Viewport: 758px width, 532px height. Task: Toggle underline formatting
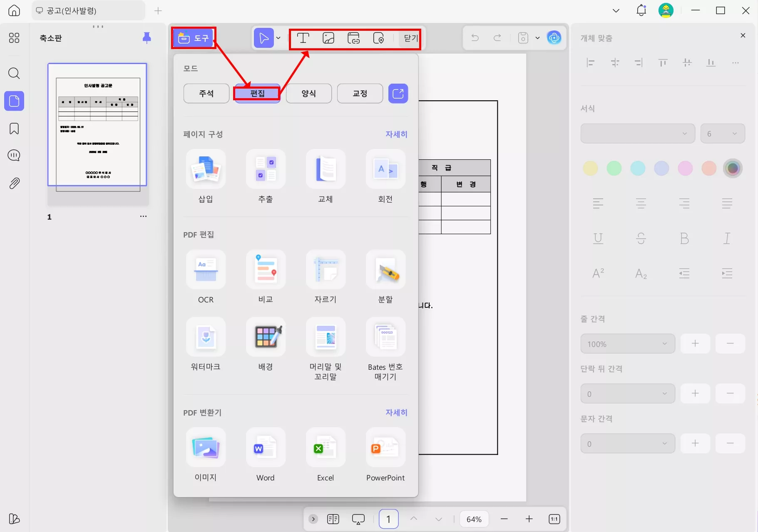coord(598,238)
